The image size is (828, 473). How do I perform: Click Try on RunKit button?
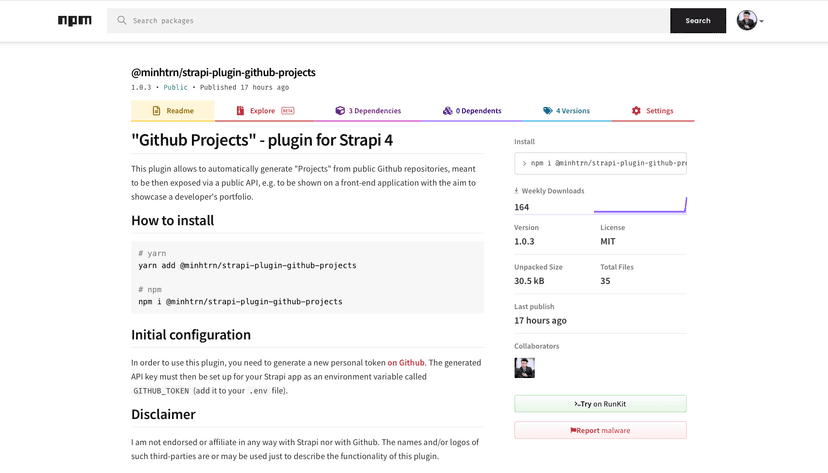tap(600, 404)
